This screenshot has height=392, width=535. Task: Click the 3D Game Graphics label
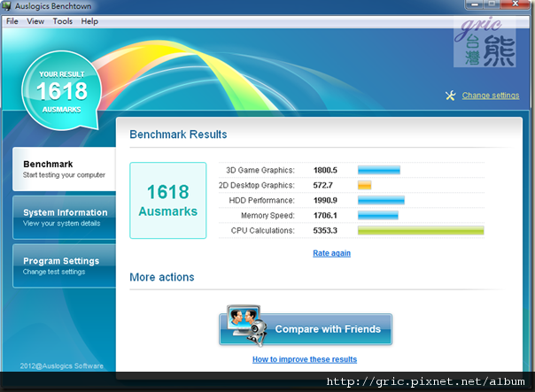(260, 170)
